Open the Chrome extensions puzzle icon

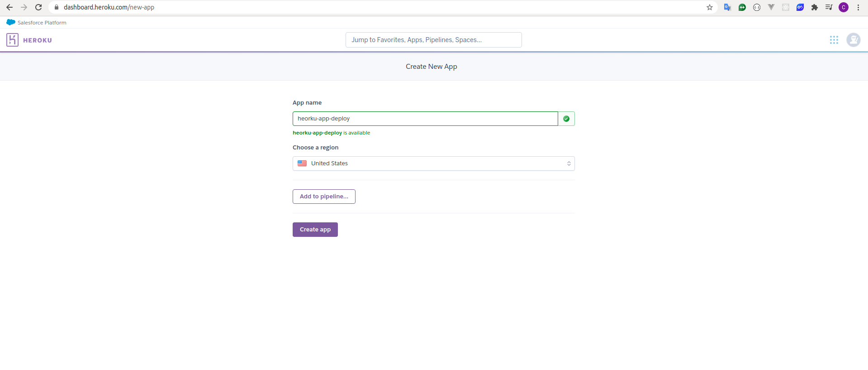(x=815, y=7)
